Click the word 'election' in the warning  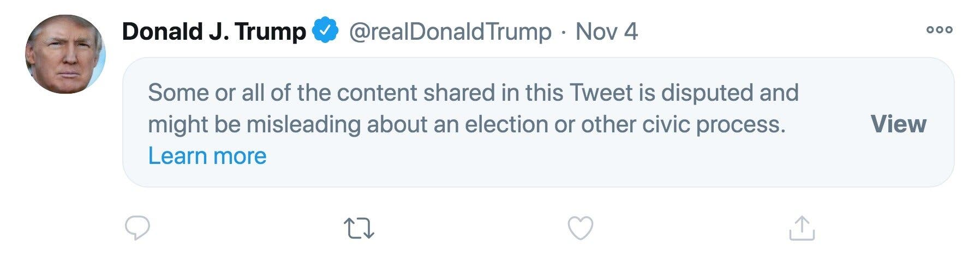pos(506,125)
